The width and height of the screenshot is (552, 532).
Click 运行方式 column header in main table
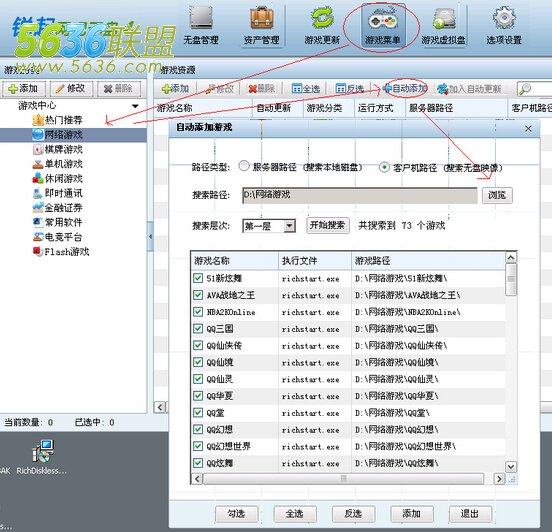pyautogui.click(x=380, y=108)
